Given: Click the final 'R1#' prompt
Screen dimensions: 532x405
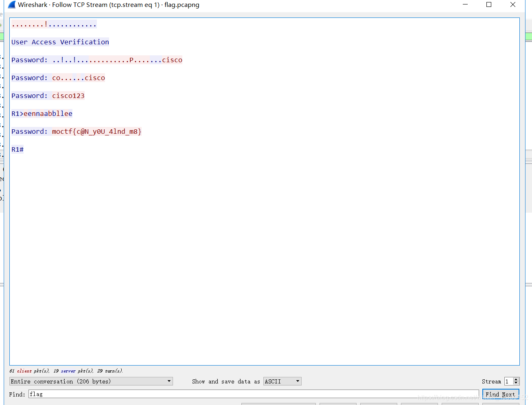Looking at the screenshot, I should coord(18,149).
